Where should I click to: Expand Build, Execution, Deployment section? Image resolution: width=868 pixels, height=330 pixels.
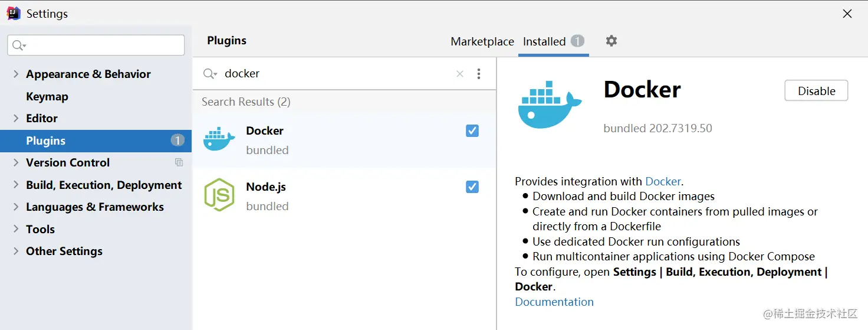16,185
